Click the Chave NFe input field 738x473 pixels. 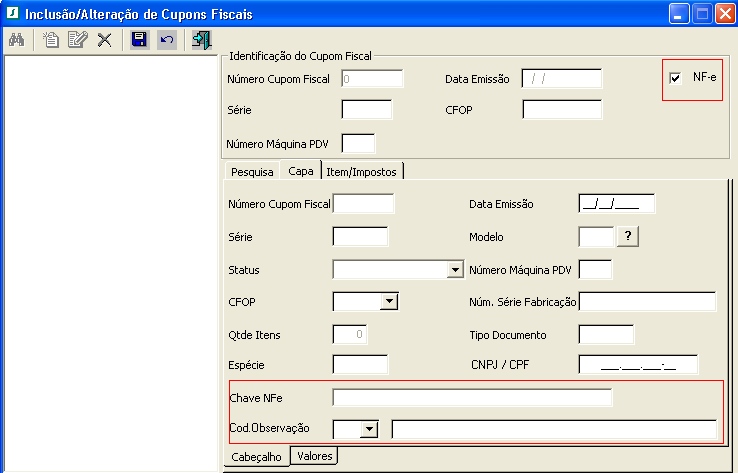(x=472, y=398)
